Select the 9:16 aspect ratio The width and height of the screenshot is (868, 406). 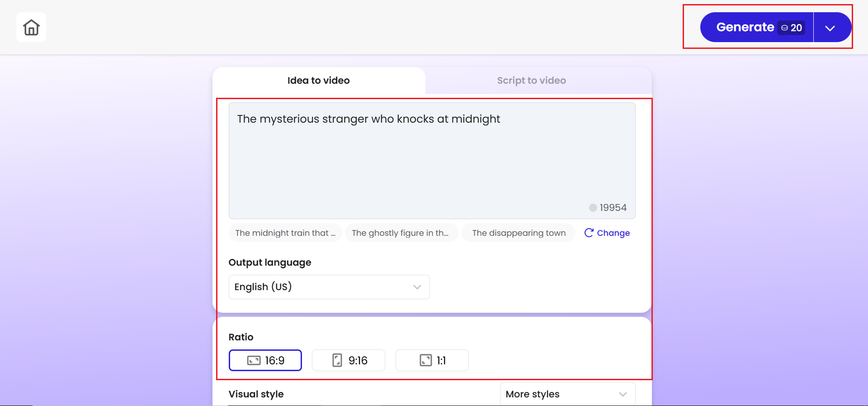click(x=349, y=360)
